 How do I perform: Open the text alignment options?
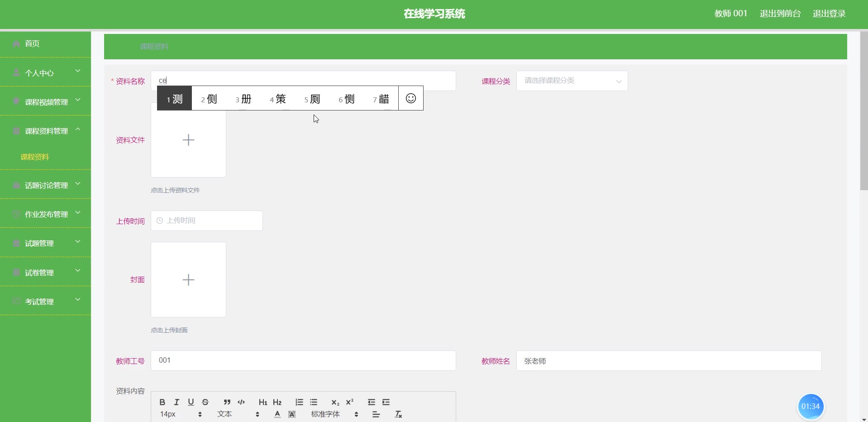(x=376, y=414)
